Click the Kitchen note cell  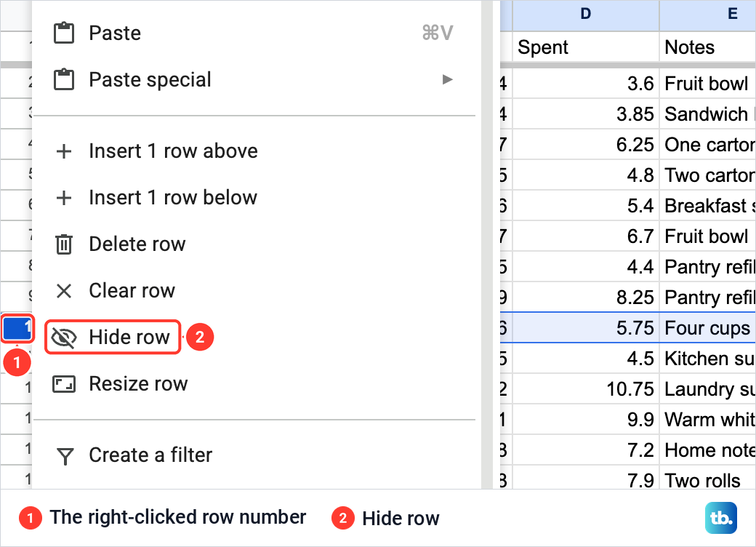(x=707, y=359)
